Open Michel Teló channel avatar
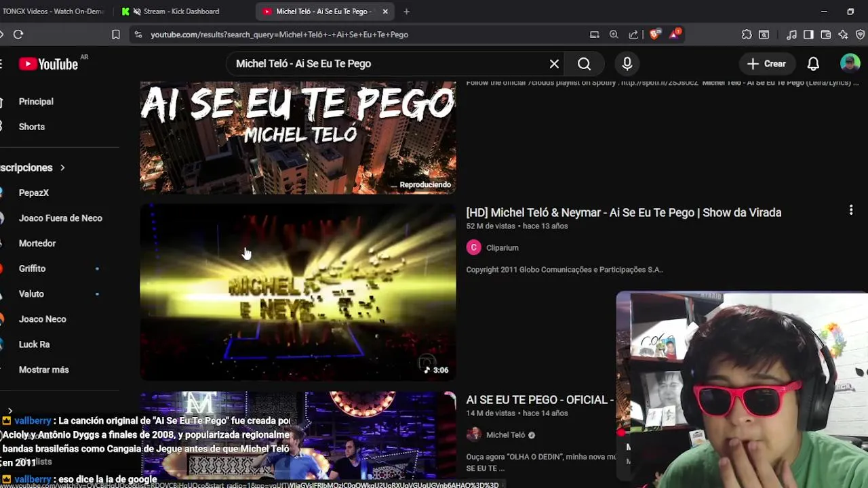 click(x=473, y=434)
